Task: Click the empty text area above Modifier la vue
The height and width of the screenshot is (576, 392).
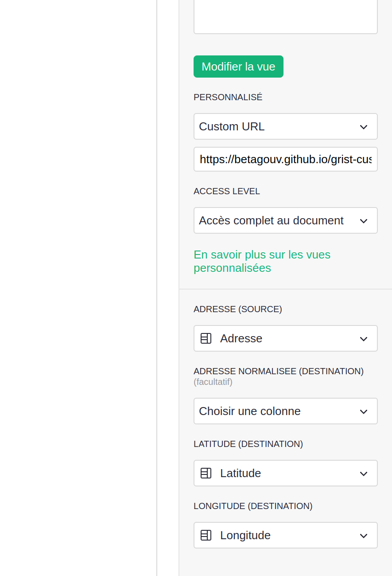Action: 285,16
